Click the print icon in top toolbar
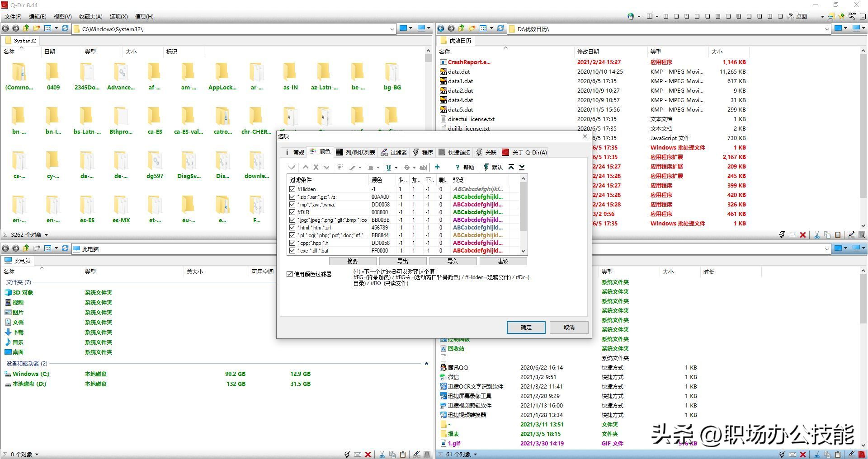 tap(831, 16)
